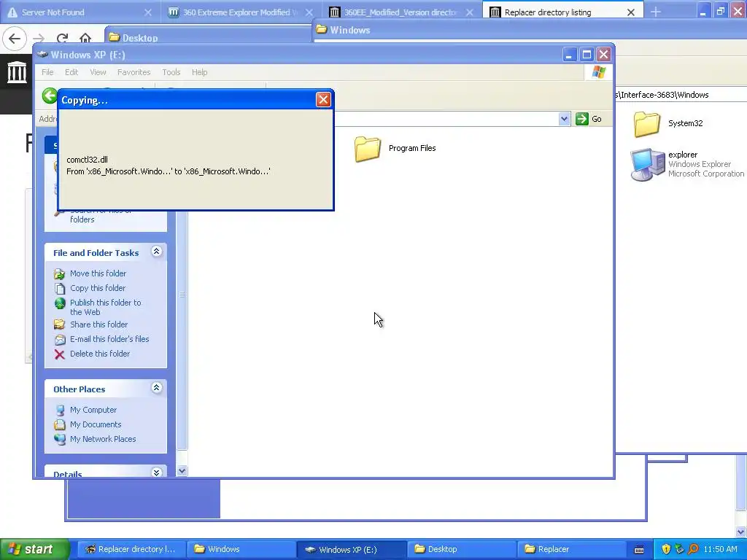Close the Replacer directory listing tab

(631, 12)
